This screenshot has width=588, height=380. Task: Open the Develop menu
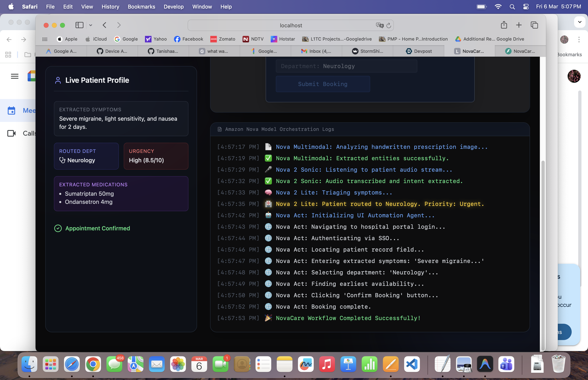173,7
